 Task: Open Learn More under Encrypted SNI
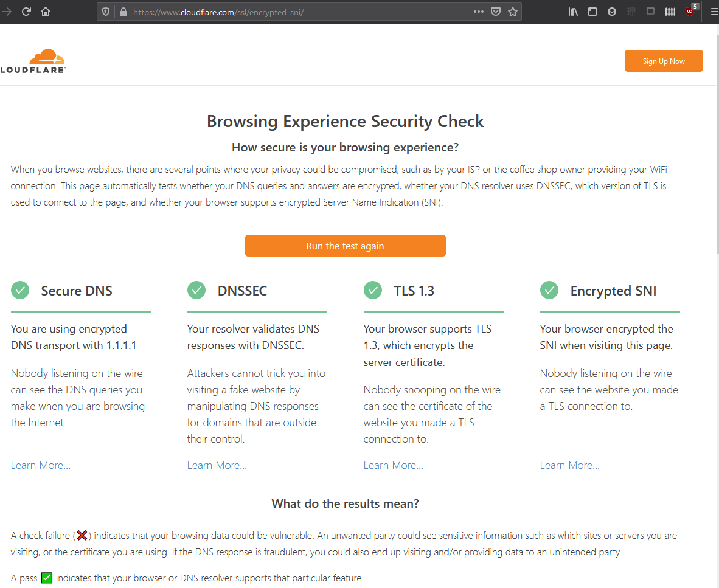570,465
